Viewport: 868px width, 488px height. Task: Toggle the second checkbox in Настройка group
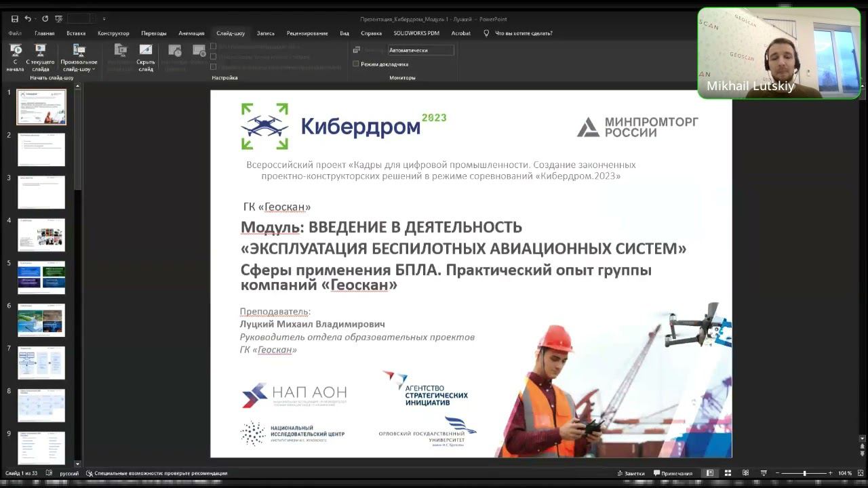[214, 57]
